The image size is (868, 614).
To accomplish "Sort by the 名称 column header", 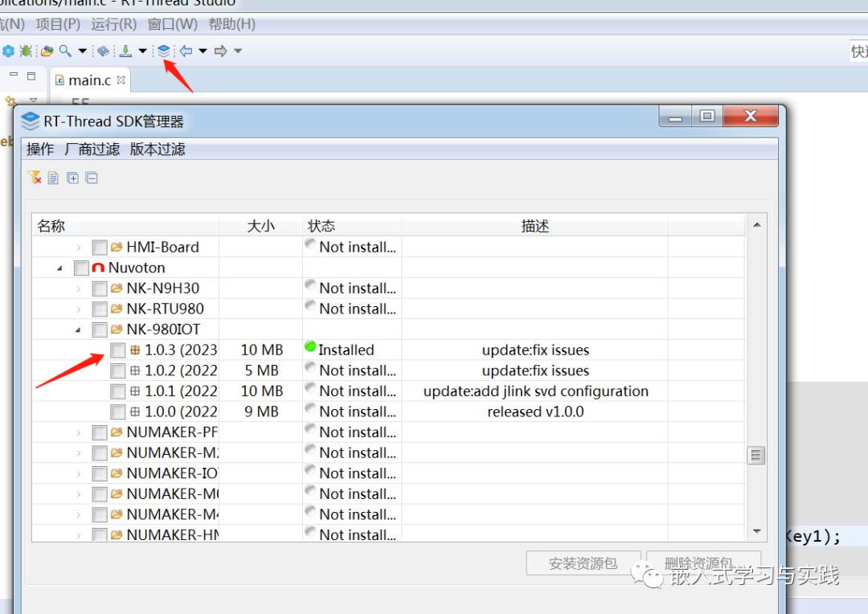I will [125, 225].
